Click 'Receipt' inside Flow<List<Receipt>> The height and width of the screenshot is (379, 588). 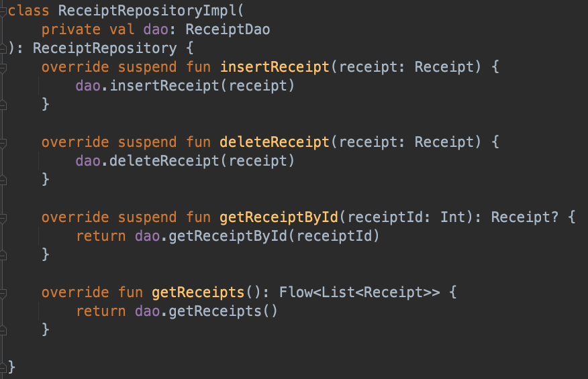[x=393, y=292]
